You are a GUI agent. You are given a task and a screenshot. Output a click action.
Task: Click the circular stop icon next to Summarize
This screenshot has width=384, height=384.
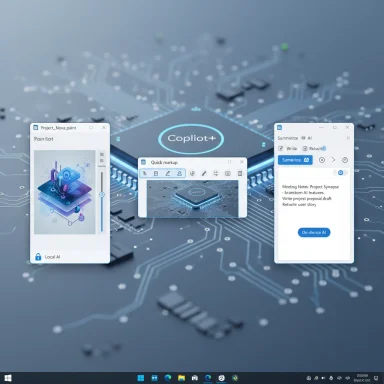[x=322, y=160]
